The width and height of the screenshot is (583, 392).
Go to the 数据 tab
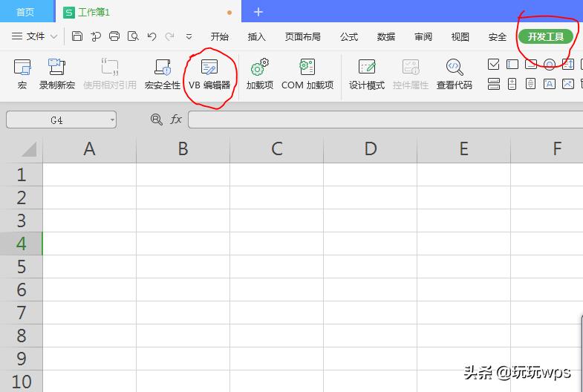pyautogui.click(x=386, y=36)
